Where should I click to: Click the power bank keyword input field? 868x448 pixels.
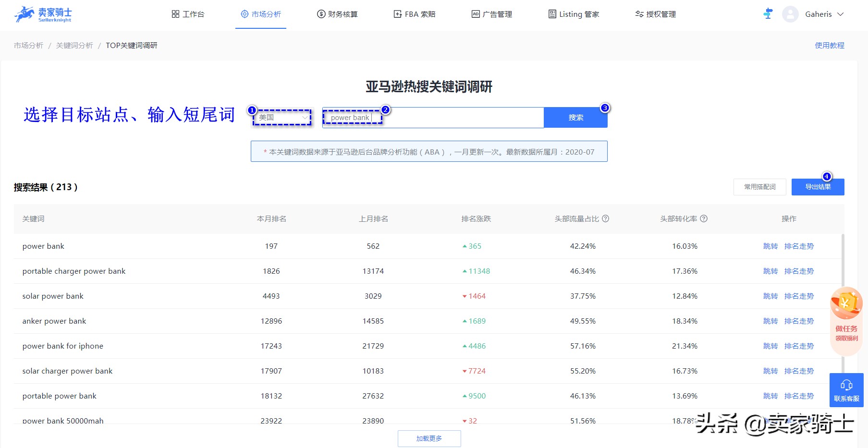[432, 117]
